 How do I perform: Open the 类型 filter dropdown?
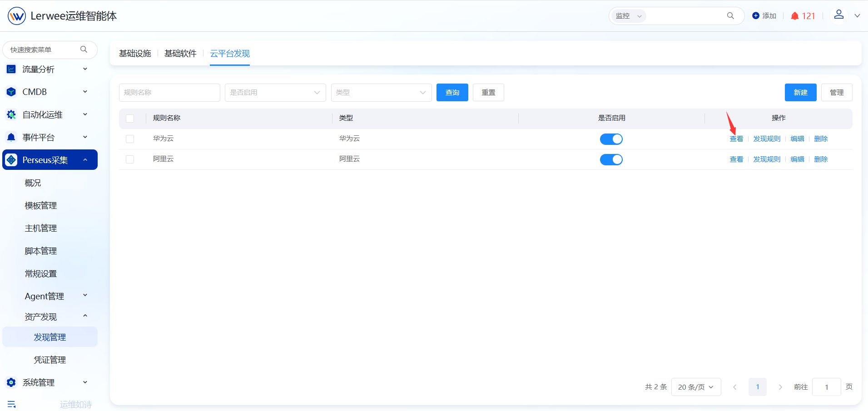(x=382, y=93)
